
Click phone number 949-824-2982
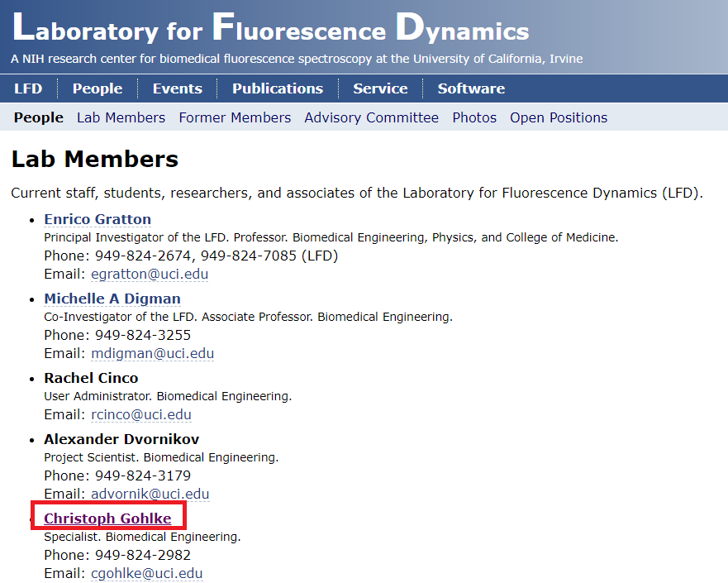tap(143, 555)
